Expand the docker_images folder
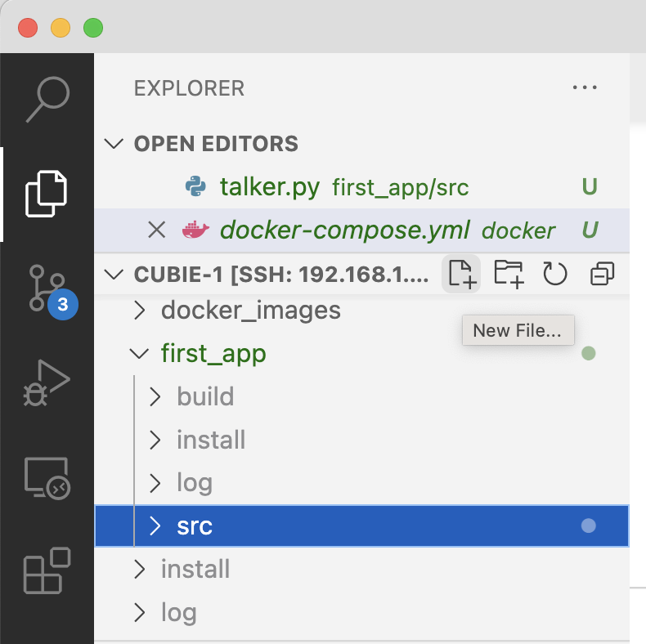The height and width of the screenshot is (644, 646). [140, 310]
